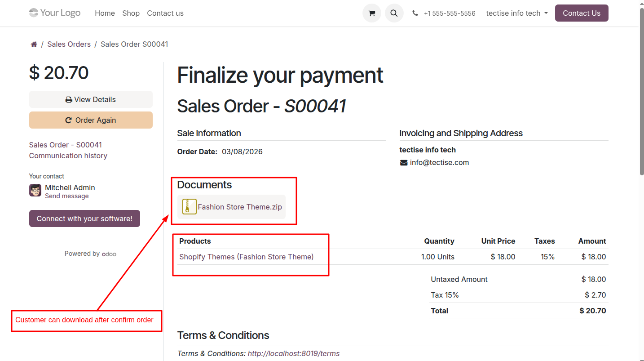Image resolution: width=644 pixels, height=361 pixels.
Task: Open the Home menu item
Action: coord(105,13)
